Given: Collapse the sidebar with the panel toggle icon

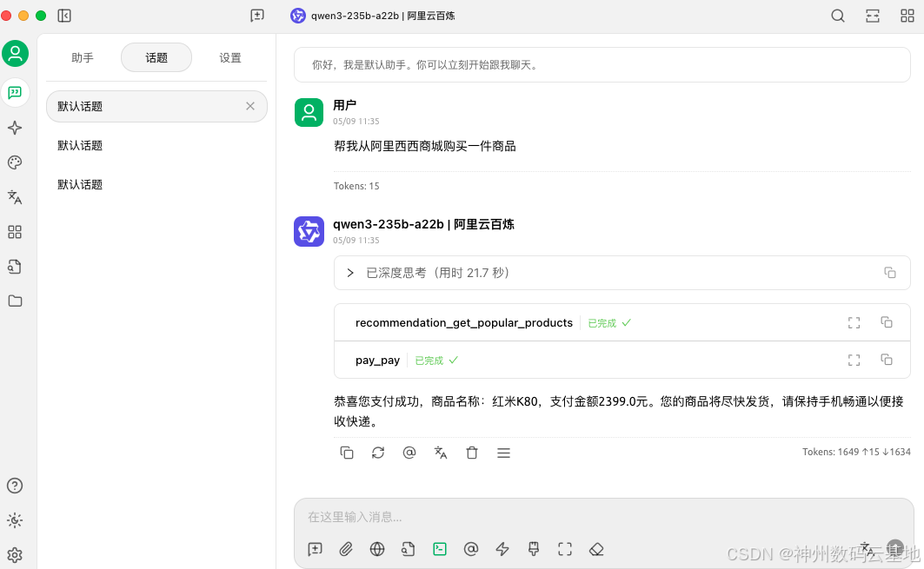Looking at the screenshot, I should coord(64,16).
